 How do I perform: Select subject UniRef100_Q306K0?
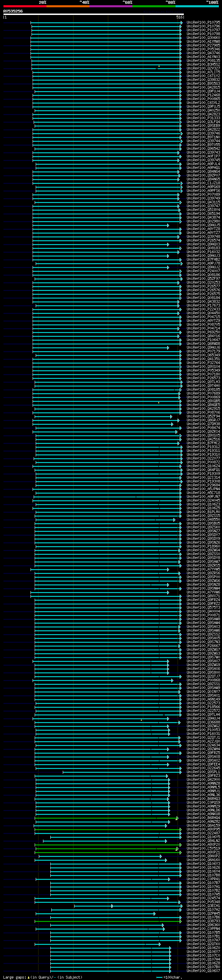tap(203, 38)
